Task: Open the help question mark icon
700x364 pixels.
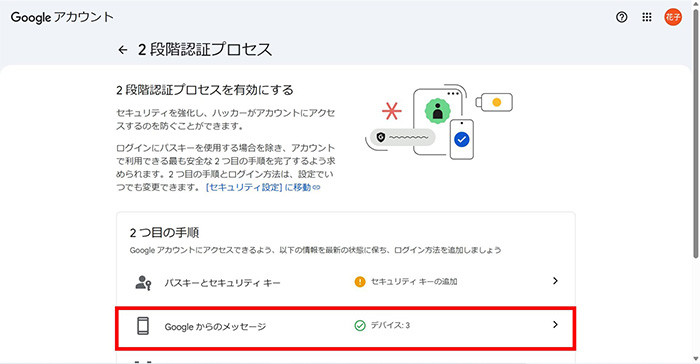Action: [x=621, y=17]
